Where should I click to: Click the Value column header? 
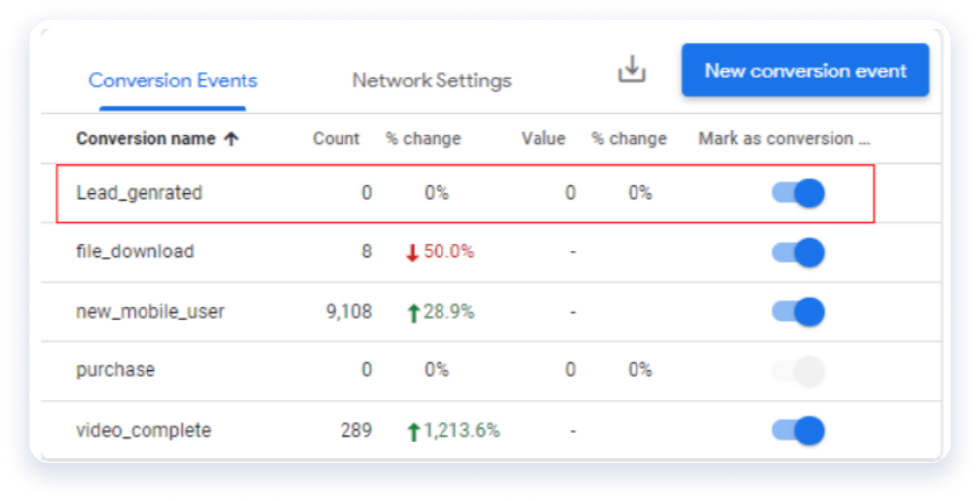543,139
